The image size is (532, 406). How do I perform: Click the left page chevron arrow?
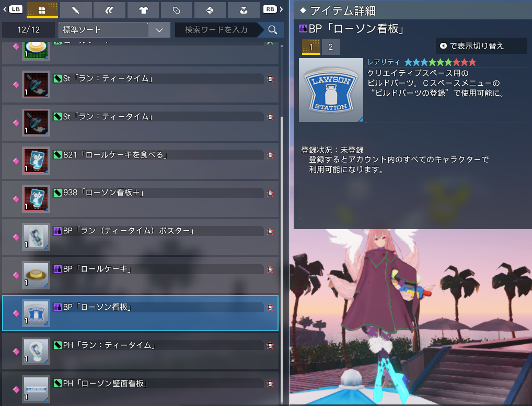pos(5,10)
